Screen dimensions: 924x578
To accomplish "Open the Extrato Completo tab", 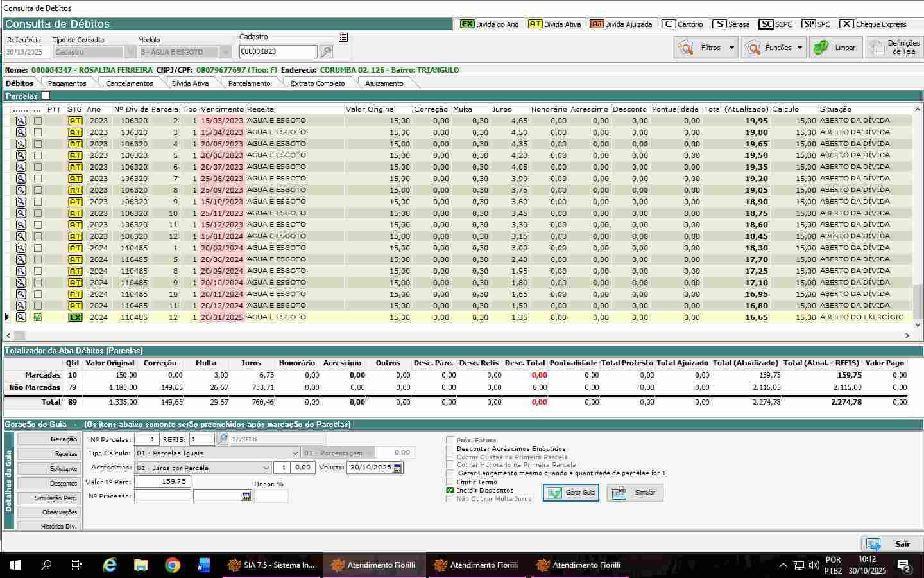I will point(317,83).
